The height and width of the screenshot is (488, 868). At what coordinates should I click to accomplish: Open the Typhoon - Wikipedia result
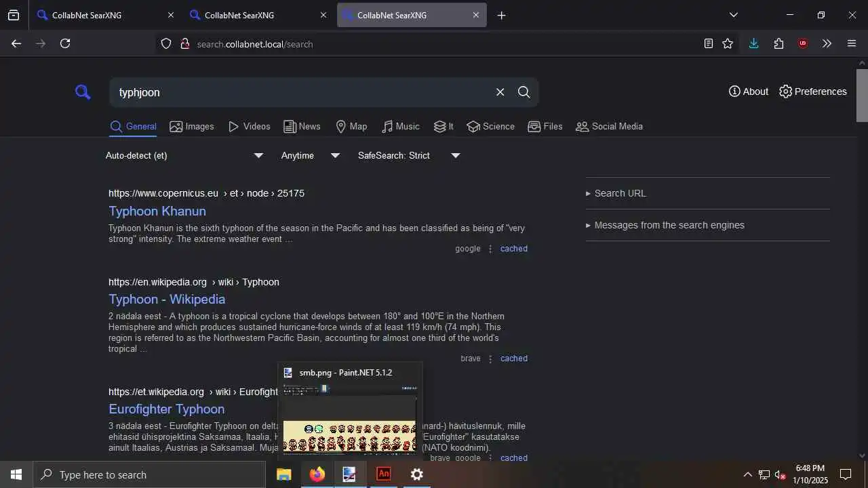click(167, 299)
